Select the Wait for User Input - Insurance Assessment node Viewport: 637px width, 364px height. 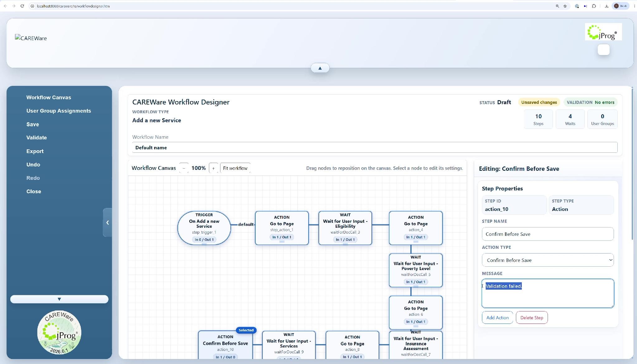416,345
